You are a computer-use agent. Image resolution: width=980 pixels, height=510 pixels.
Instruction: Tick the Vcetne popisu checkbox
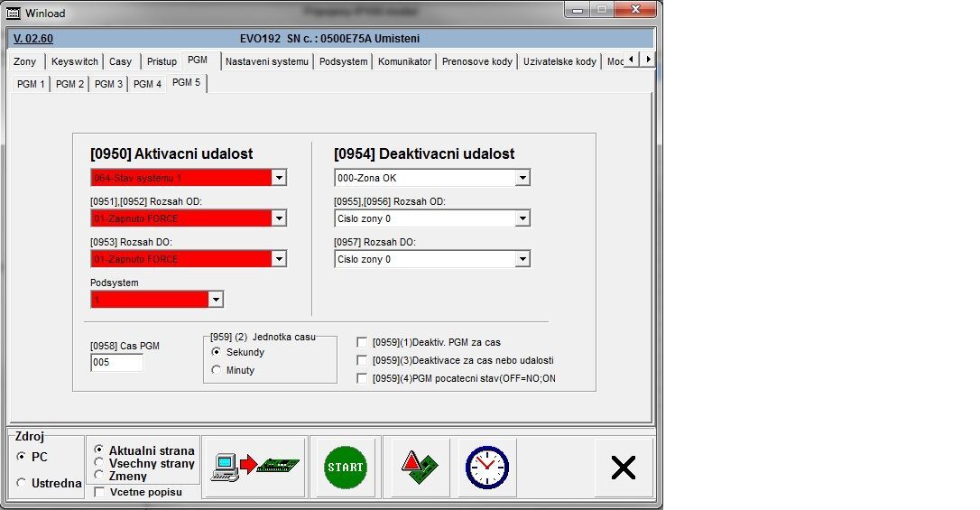click(x=99, y=492)
